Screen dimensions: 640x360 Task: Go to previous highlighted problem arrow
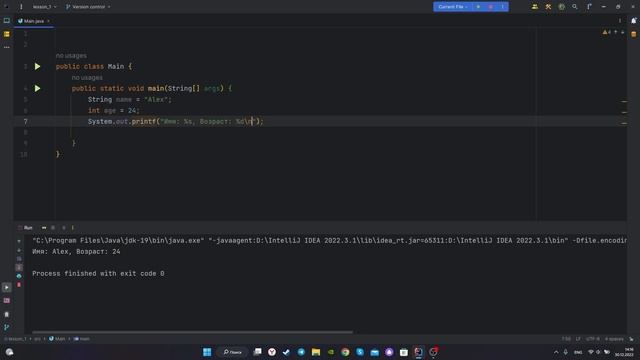tap(616, 32)
